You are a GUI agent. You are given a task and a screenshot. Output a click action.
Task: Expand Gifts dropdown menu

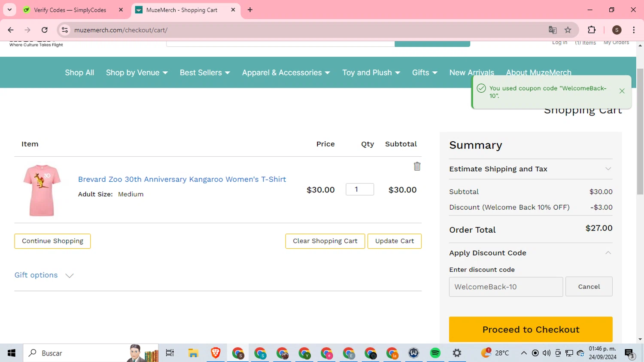(x=425, y=73)
